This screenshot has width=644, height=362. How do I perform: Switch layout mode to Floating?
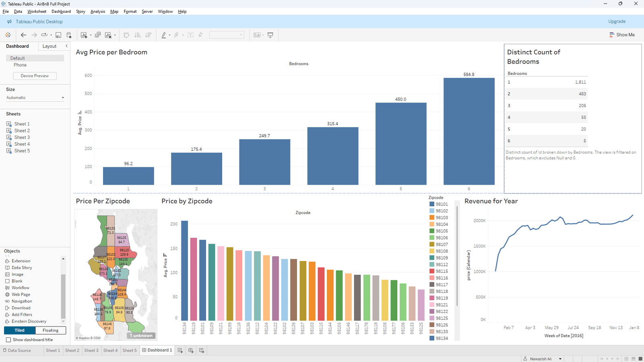click(x=50, y=330)
